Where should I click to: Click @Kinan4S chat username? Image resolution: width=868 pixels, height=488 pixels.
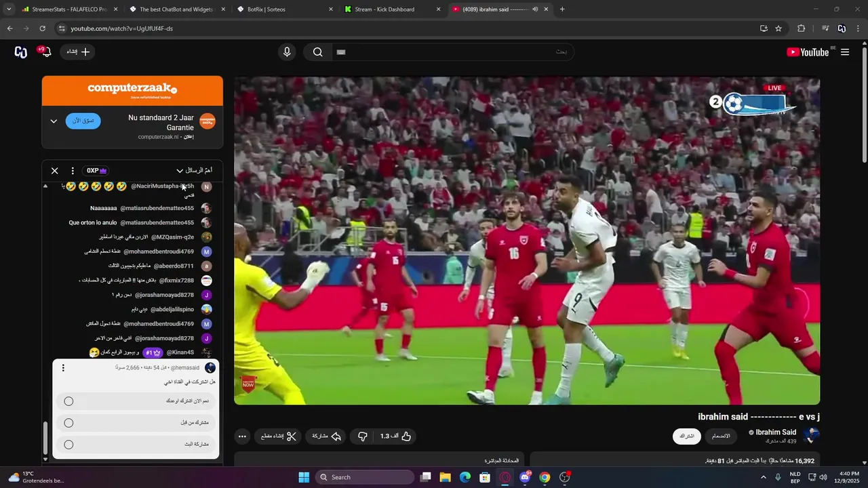[180, 352]
